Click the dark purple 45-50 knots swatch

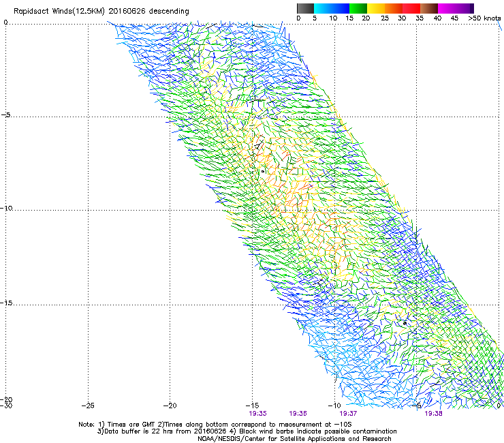[464, 8]
